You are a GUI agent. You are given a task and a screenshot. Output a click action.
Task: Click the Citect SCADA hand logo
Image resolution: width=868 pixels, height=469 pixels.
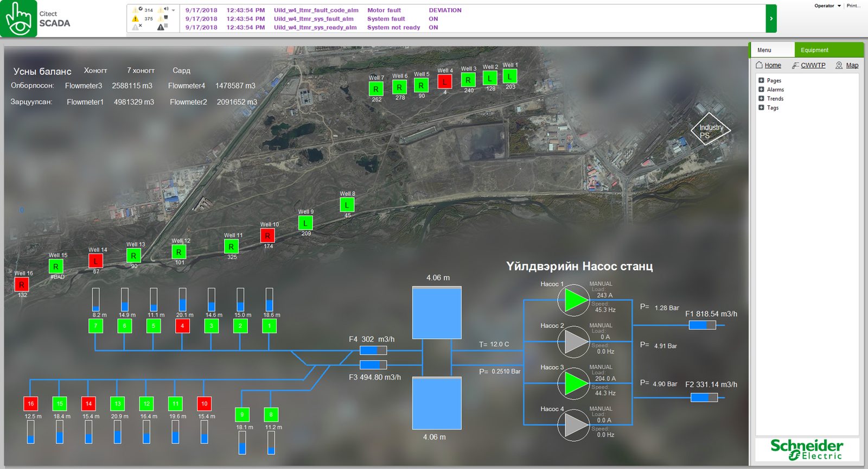tap(18, 18)
